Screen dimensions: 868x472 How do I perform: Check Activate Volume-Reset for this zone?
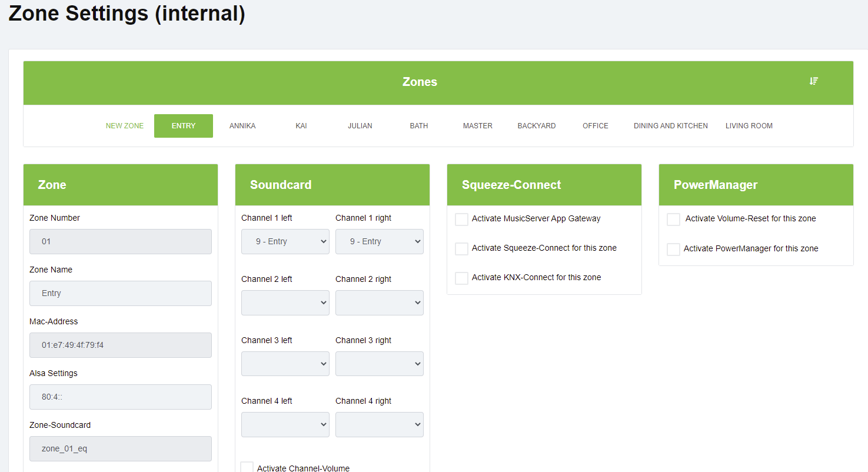[673, 220]
